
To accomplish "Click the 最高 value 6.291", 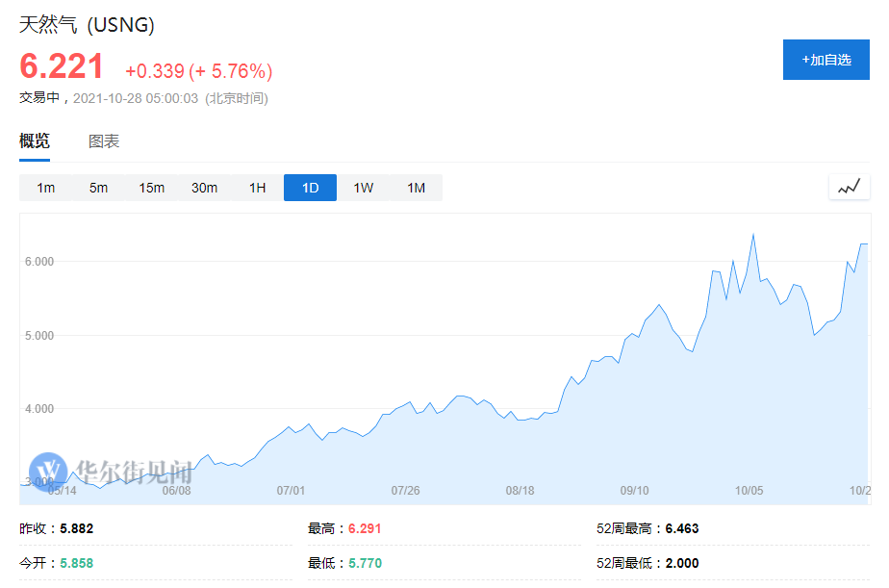I will tap(365, 528).
